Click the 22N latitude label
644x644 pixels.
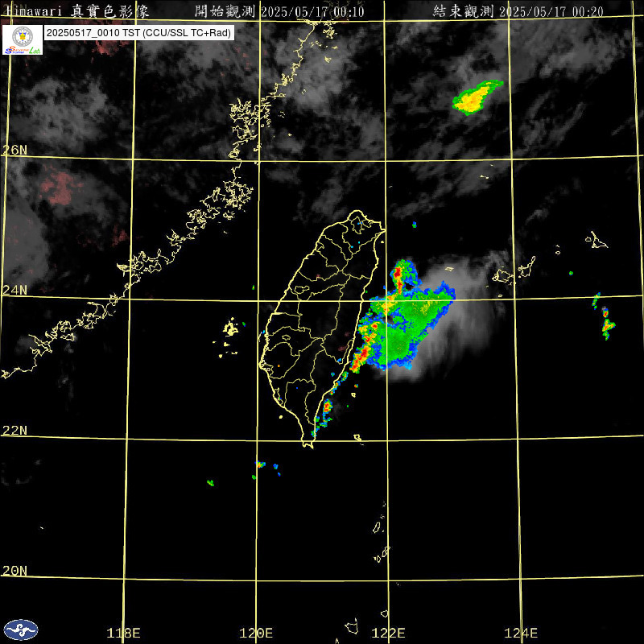[x=14, y=431]
